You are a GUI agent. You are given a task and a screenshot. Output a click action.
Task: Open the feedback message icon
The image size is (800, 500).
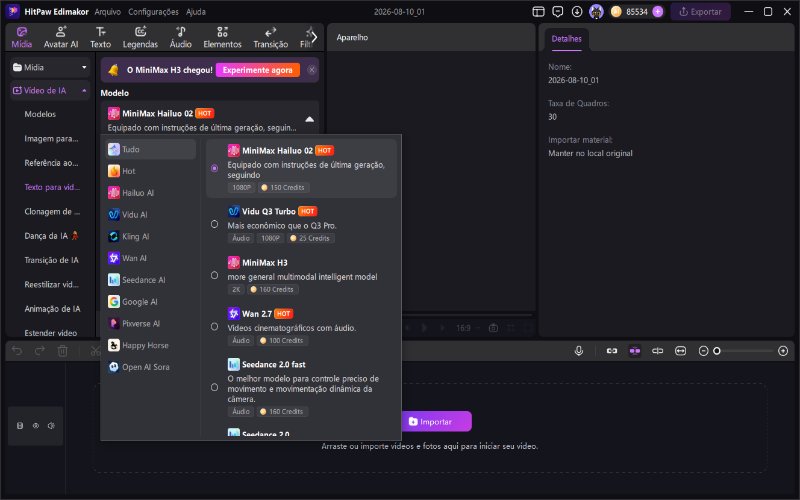pos(558,12)
